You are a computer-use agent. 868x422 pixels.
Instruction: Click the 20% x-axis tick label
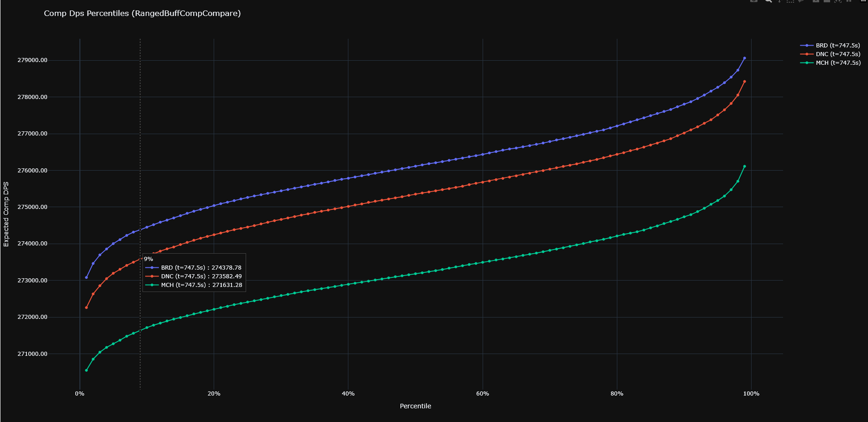[x=214, y=394]
